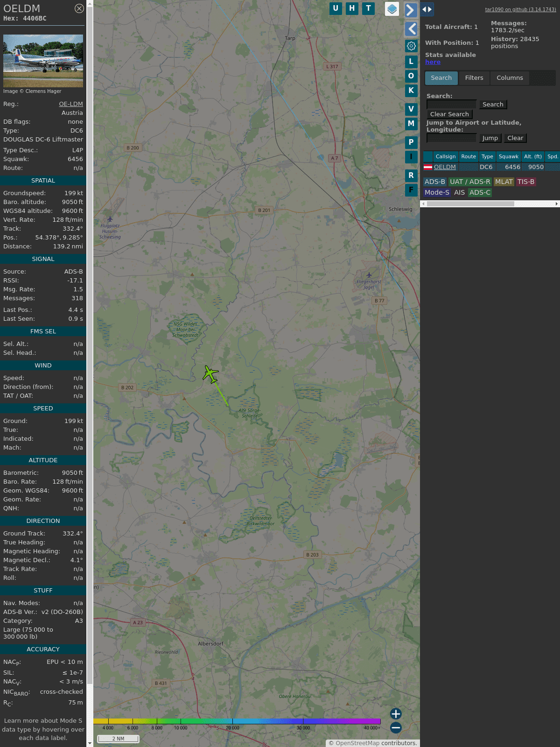
Task: Toggle the I map option
Action: [411, 157]
